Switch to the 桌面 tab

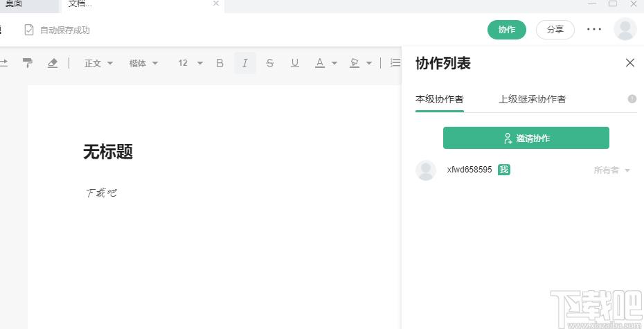pyautogui.click(x=14, y=4)
